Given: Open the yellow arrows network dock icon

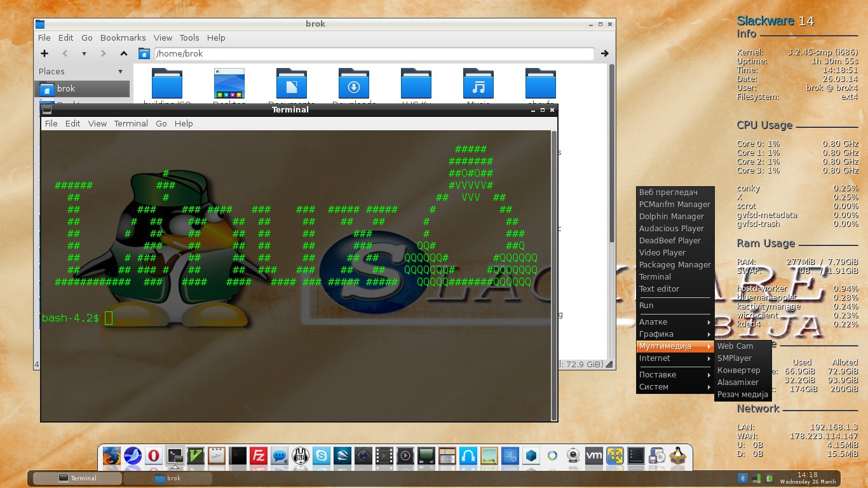Looking at the screenshot, I should coord(615,456).
